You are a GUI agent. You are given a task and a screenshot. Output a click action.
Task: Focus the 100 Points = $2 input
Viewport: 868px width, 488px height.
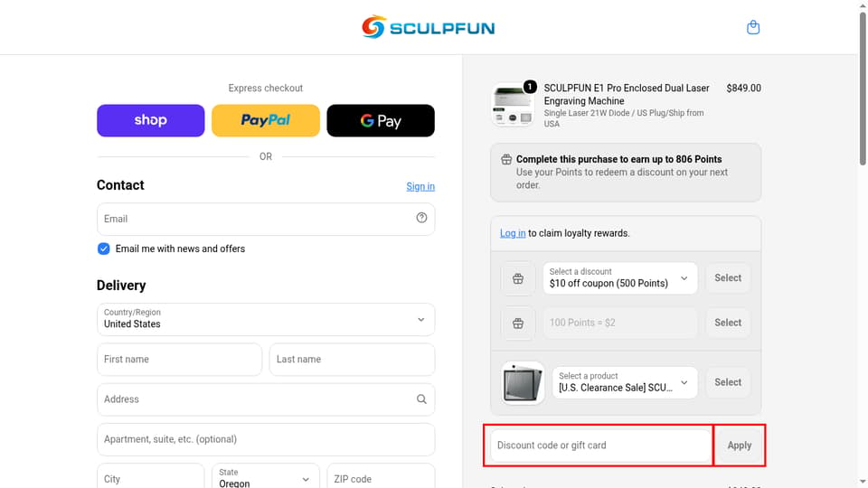(620, 323)
